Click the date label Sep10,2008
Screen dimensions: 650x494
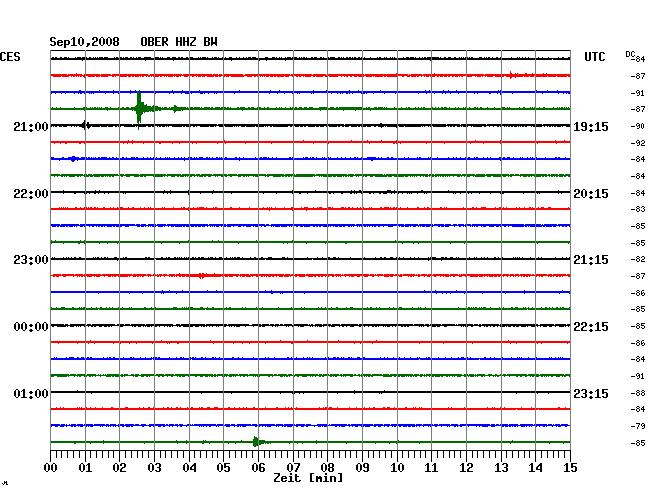[84, 42]
